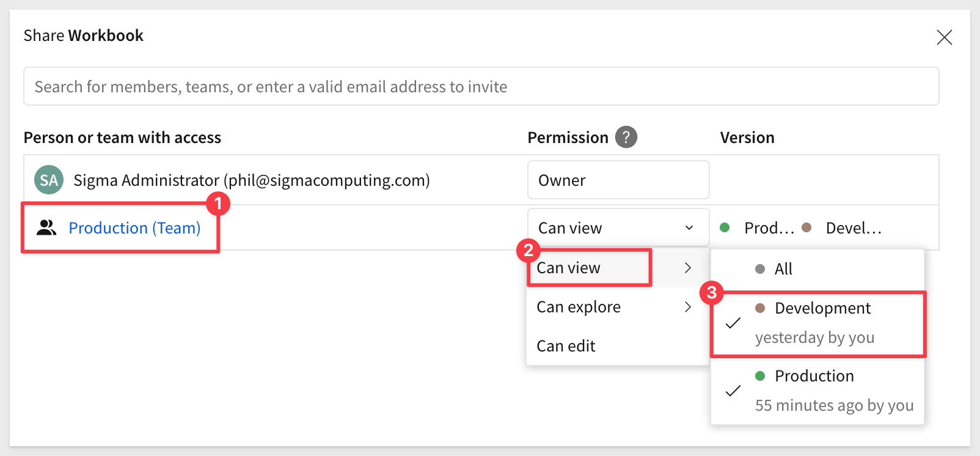This screenshot has width=980, height=456.
Task: Close the Share Workbook dialog
Action: click(944, 37)
